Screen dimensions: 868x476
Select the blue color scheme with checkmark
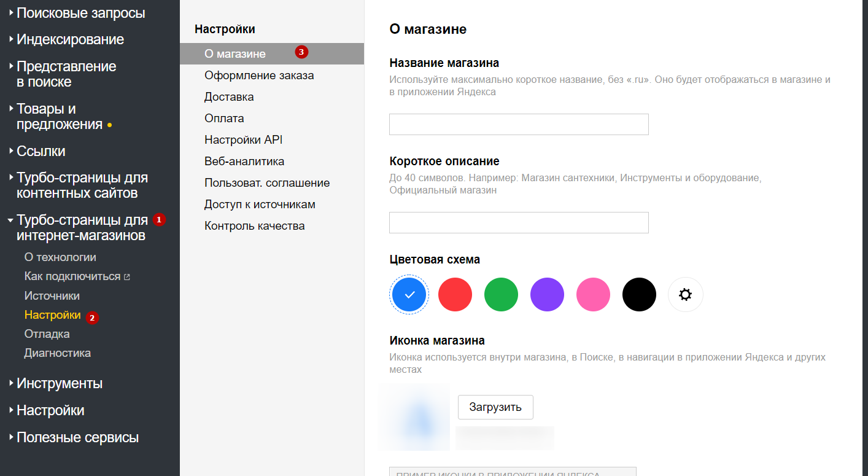point(409,295)
